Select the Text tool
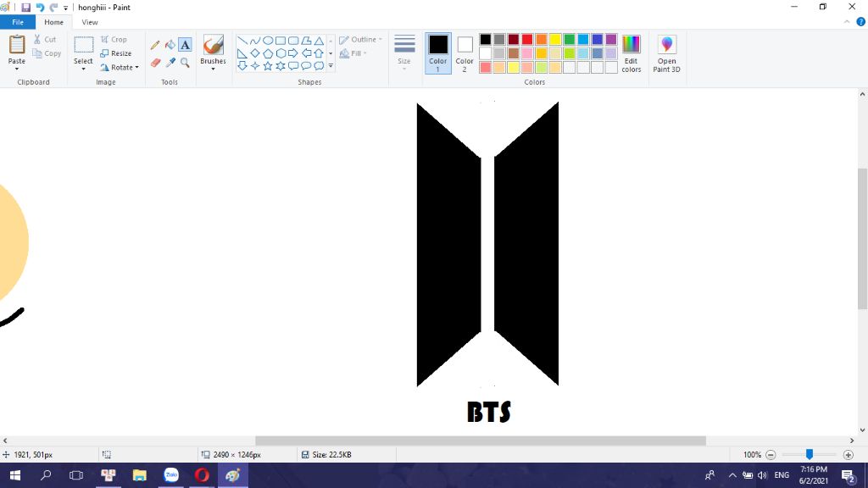The height and width of the screenshot is (488, 868). tap(185, 45)
